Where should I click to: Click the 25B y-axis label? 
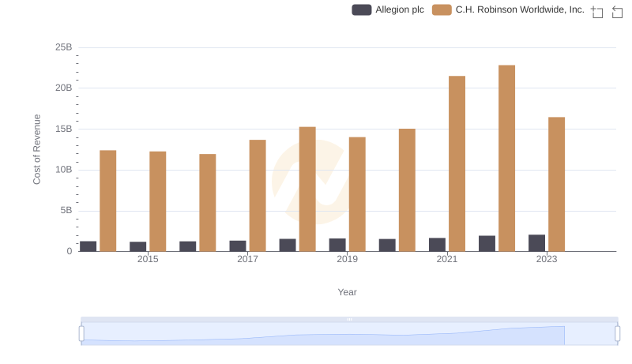pos(64,47)
